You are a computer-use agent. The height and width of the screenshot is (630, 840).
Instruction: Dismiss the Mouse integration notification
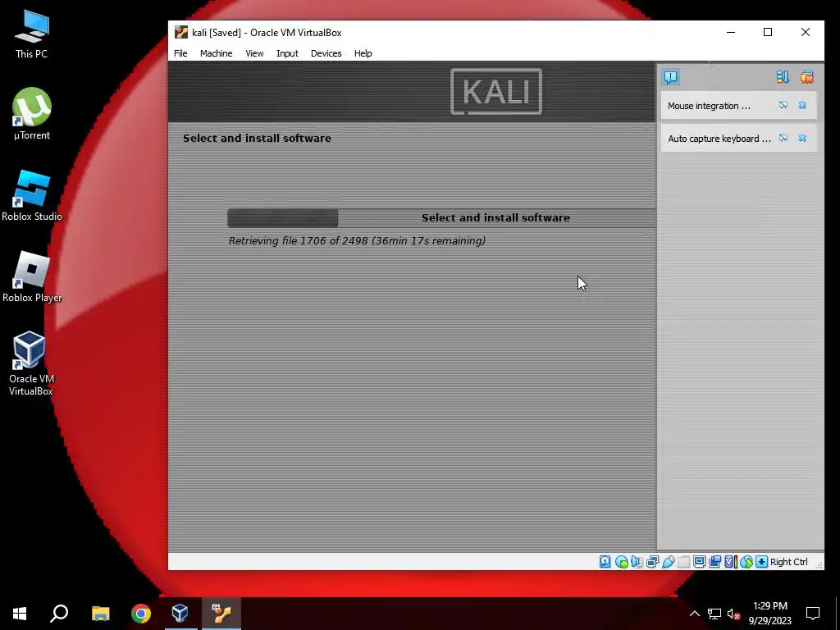coord(802,106)
